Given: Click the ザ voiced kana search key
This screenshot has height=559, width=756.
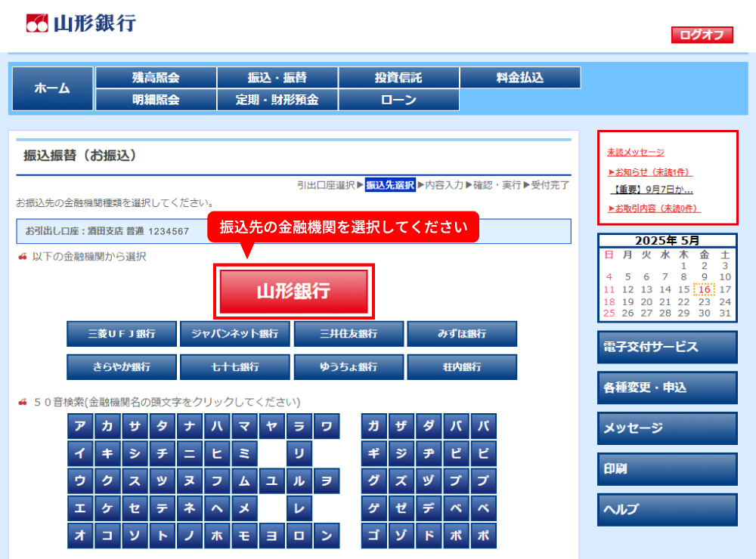Looking at the screenshot, I should 401,426.
